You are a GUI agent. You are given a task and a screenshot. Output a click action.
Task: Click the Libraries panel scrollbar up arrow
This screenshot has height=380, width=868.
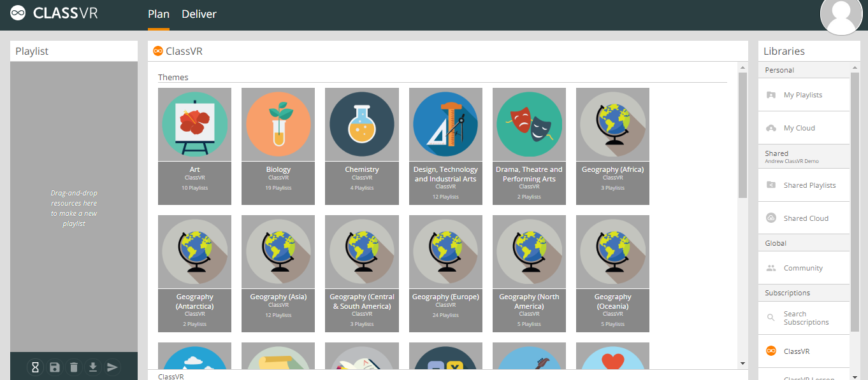click(855, 67)
